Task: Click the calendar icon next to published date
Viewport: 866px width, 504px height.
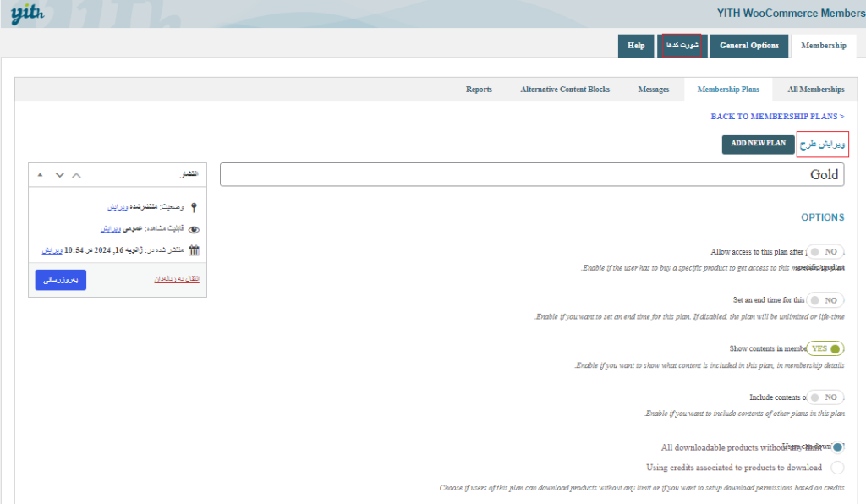Action: [194, 250]
